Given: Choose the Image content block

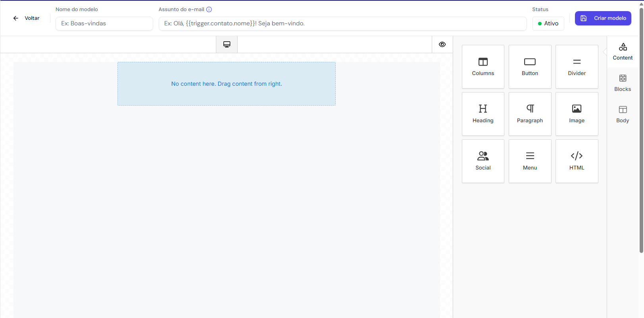Looking at the screenshot, I should pos(577,114).
